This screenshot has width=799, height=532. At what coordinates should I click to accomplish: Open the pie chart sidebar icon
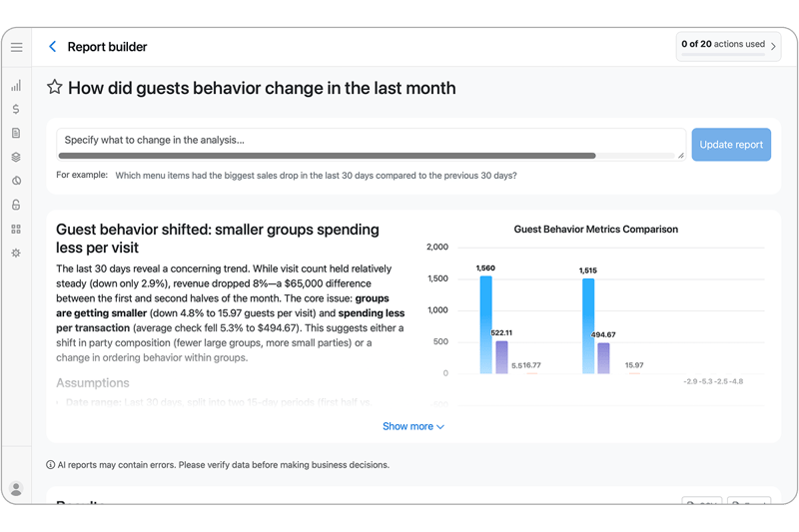click(16, 181)
